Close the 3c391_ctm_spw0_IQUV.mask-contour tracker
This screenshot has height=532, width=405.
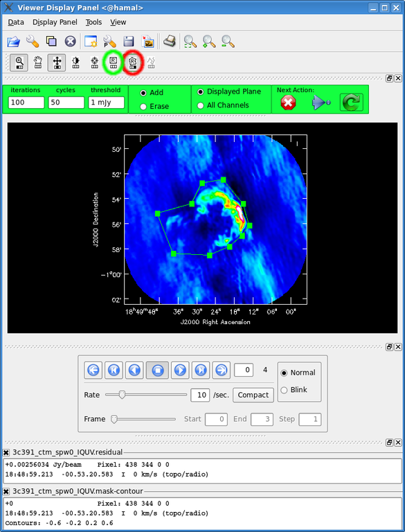pyautogui.click(x=6, y=491)
